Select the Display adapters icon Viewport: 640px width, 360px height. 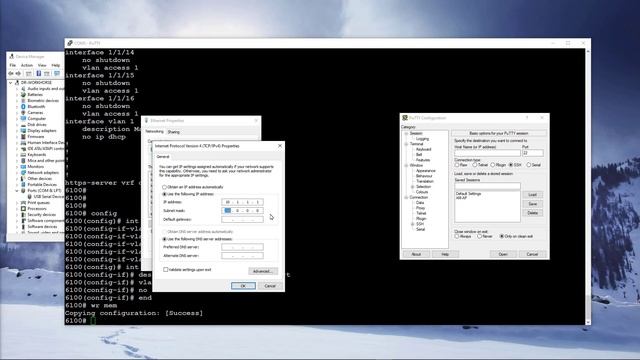[23, 131]
